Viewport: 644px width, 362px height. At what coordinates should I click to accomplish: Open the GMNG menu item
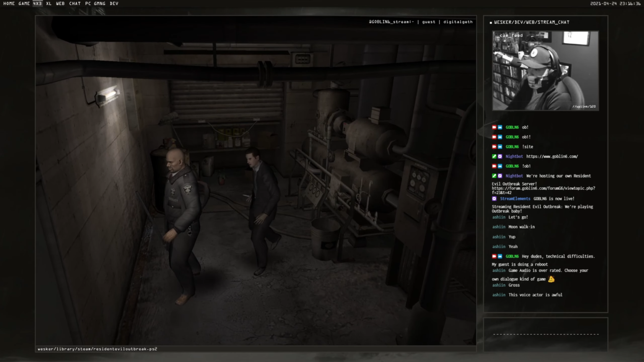pos(100,3)
